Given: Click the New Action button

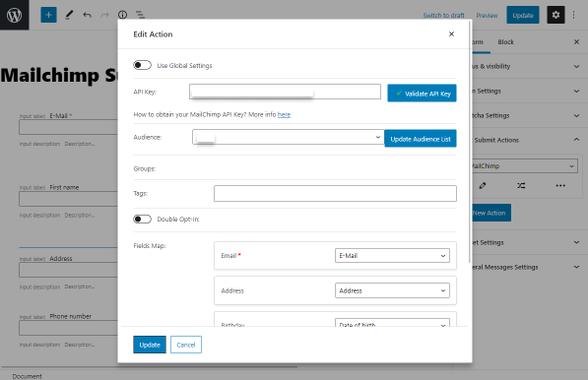Looking at the screenshot, I should click(x=491, y=213).
